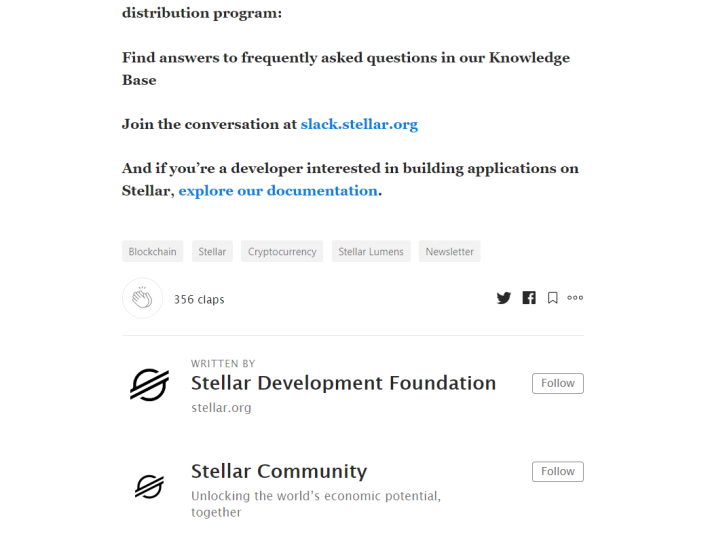Open the three-dots more options menu

(x=575, y=298)
